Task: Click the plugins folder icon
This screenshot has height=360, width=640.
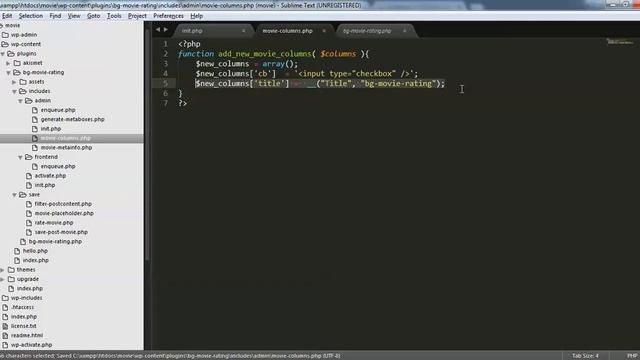Action: [11, 53]
